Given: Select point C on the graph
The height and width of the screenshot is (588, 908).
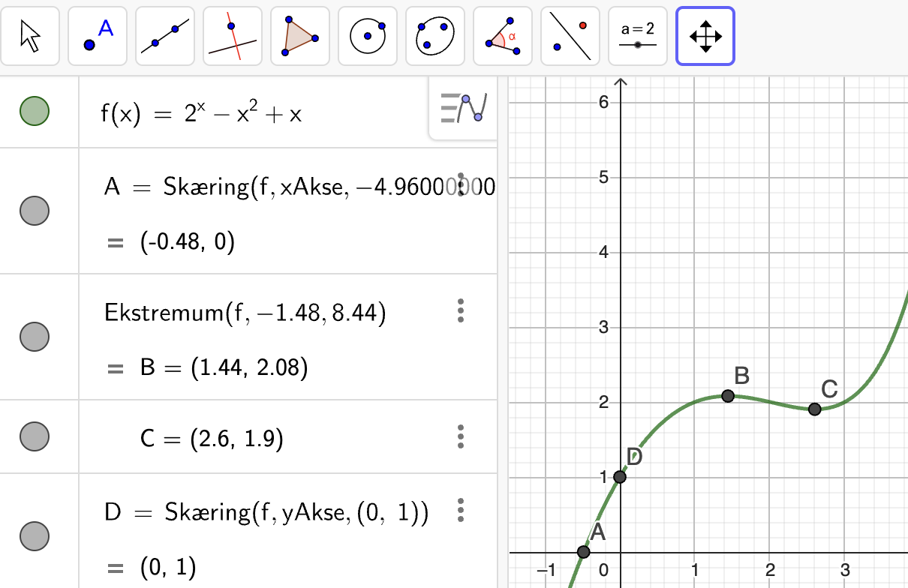Looking at the screenshot, I should point(815,409).
